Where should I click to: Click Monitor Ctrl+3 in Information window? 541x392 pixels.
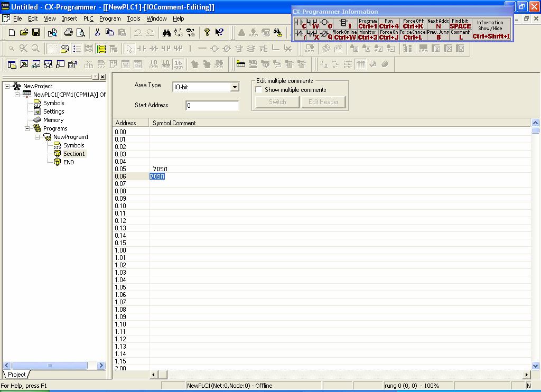368,34
